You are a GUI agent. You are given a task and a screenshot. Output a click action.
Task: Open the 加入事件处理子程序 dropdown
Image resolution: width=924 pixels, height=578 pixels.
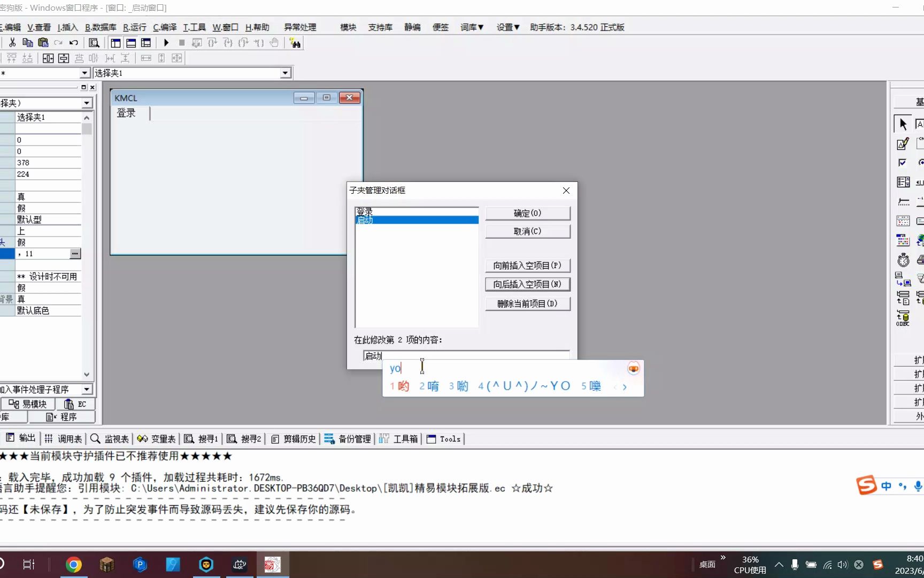click(86, 389)
